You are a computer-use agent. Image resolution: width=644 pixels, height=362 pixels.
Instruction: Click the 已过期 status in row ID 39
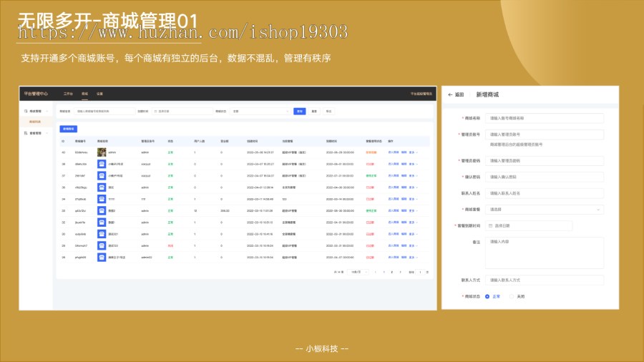(x=370, y=164)
